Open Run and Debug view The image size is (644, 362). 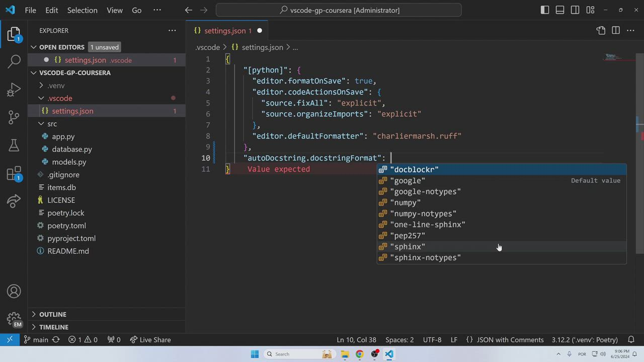click(x=14, y=90)
